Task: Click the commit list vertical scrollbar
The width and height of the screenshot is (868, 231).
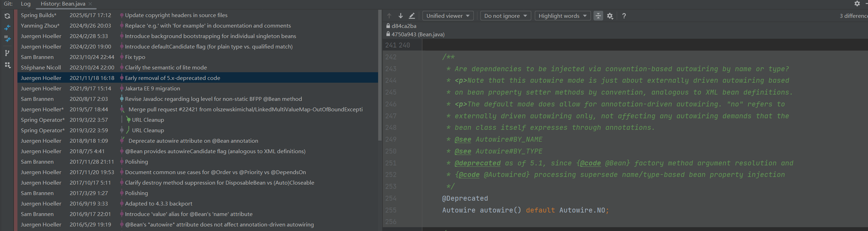Action: pyautogui.click(x=380, y=75)
